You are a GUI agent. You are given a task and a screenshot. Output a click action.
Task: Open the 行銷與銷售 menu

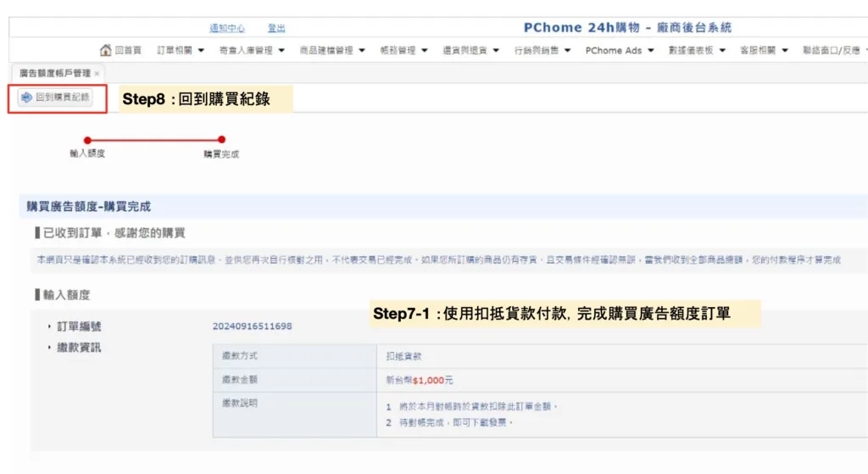click(x=542, y=50)
